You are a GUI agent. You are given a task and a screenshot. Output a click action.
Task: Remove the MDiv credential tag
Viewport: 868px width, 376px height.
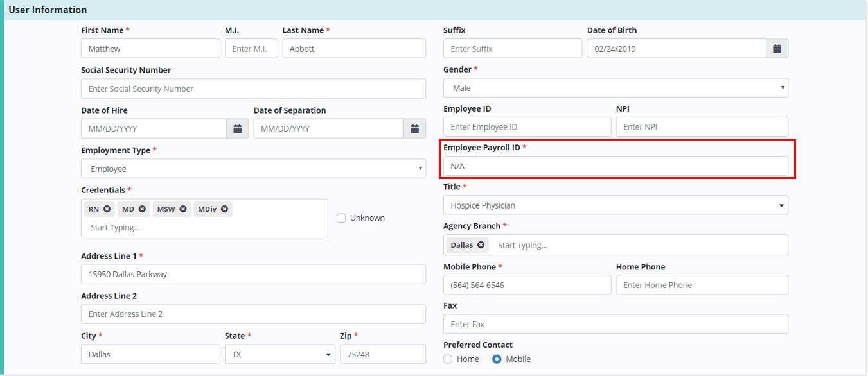point(224,209)
